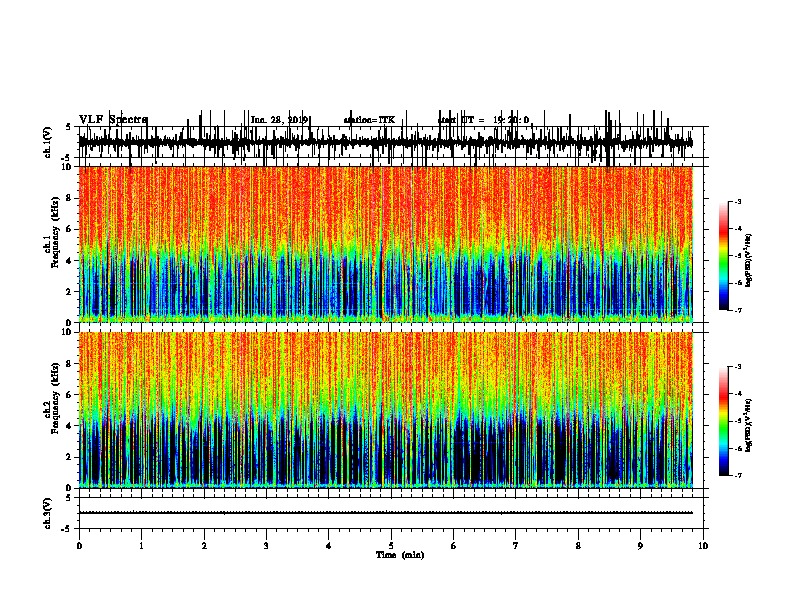Click the "Time (min)" x-axis label
The height and width of the screenshot is (612, 792).
[x=400, y=555]
